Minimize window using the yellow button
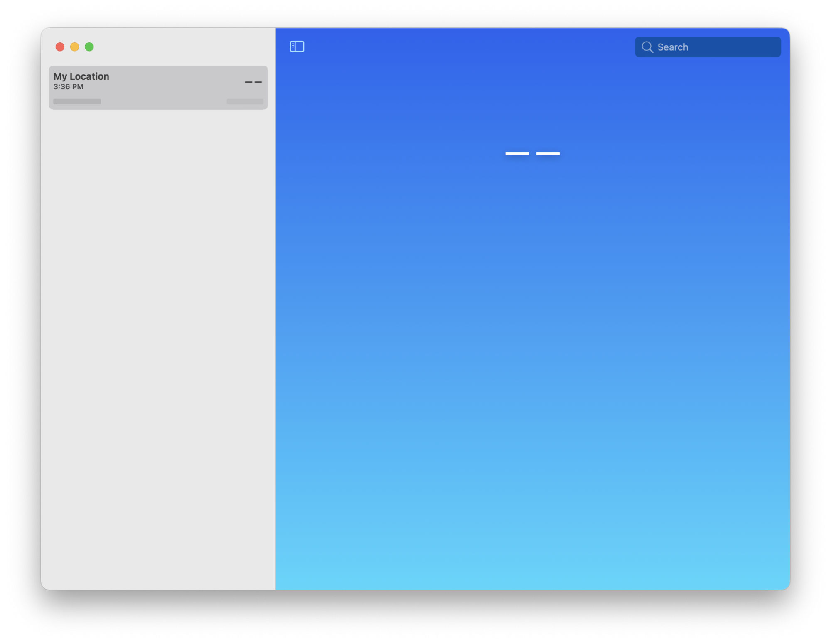Image resolution: width=831 pixels, height=644 pixels. click(x=74, y=47)
